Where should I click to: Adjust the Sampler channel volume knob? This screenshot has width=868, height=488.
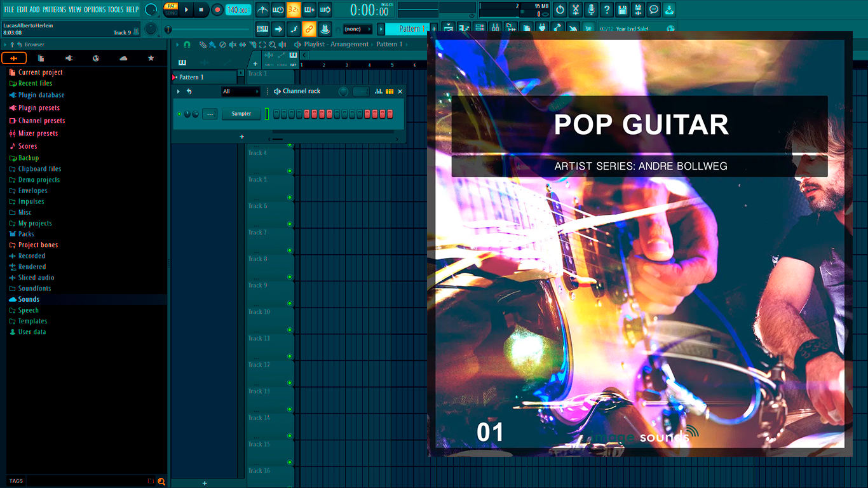196,114
